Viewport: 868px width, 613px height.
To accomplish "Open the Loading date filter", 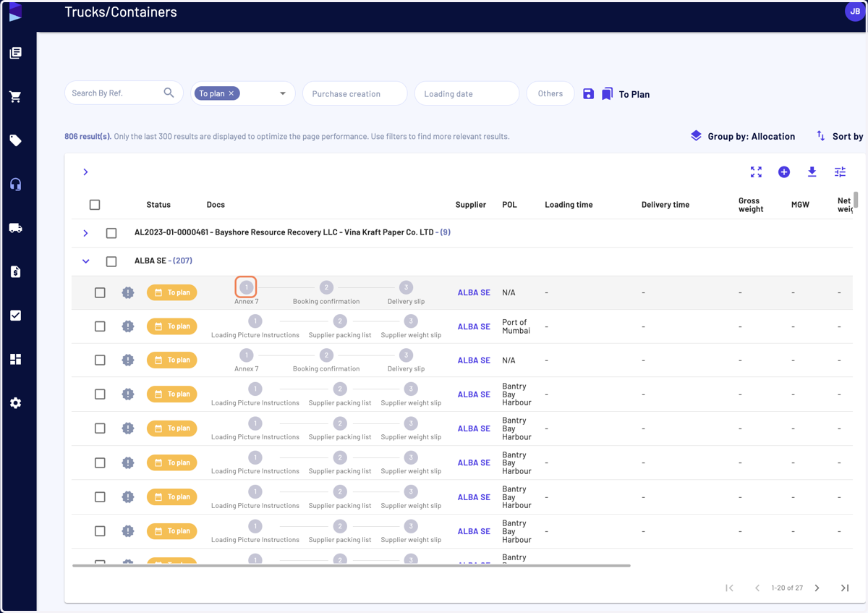I will click(x=467, y=93).
